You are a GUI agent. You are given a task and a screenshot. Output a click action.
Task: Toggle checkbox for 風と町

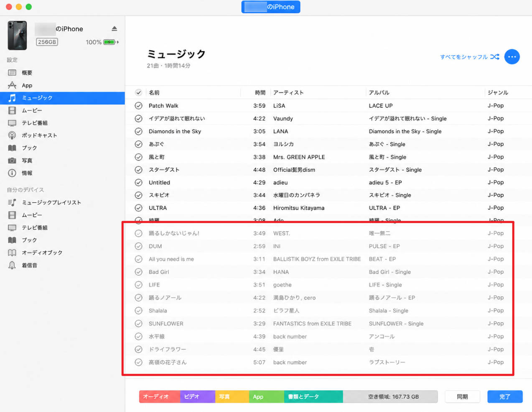click(x=138, y=157)
